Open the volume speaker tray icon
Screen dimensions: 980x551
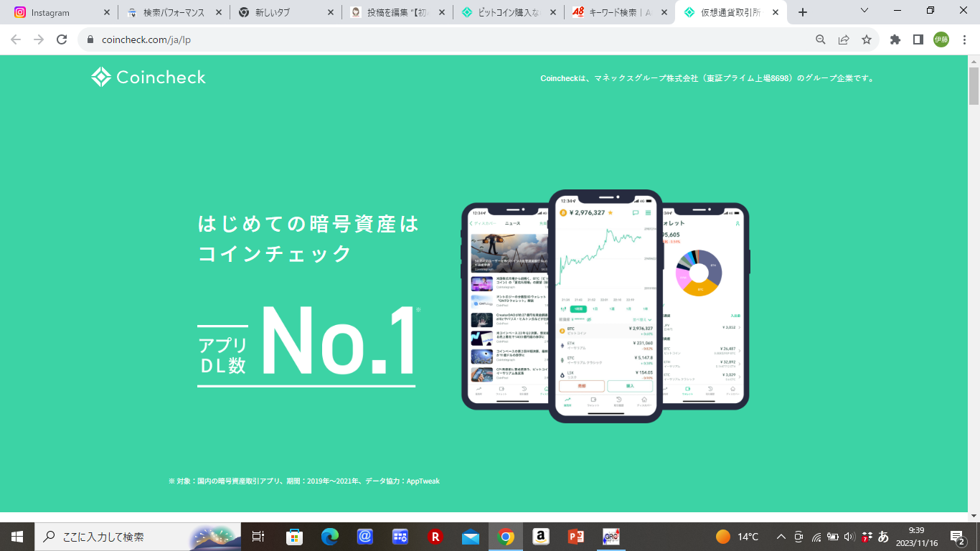[849, 537]
